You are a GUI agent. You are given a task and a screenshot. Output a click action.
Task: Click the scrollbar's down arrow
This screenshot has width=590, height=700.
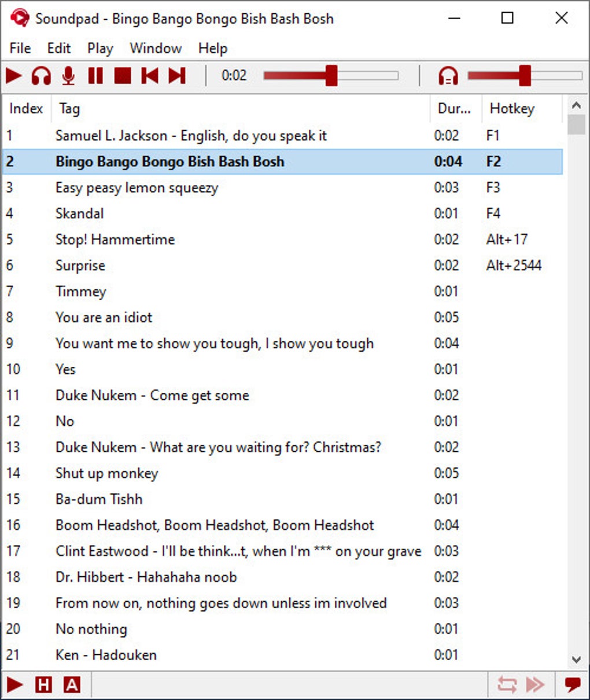coord(576,659)
